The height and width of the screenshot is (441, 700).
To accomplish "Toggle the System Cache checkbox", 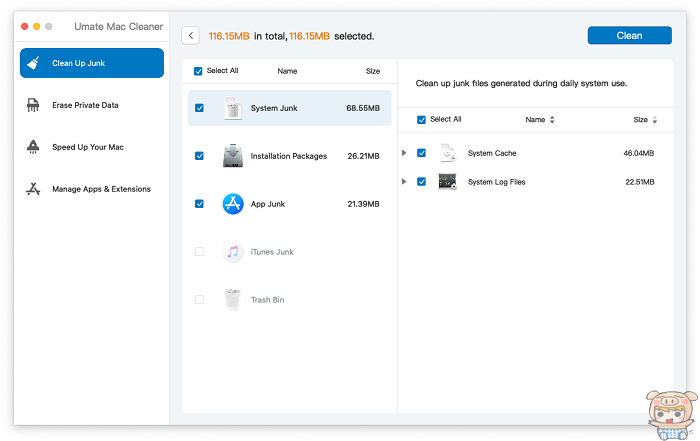I will point(421,153).
